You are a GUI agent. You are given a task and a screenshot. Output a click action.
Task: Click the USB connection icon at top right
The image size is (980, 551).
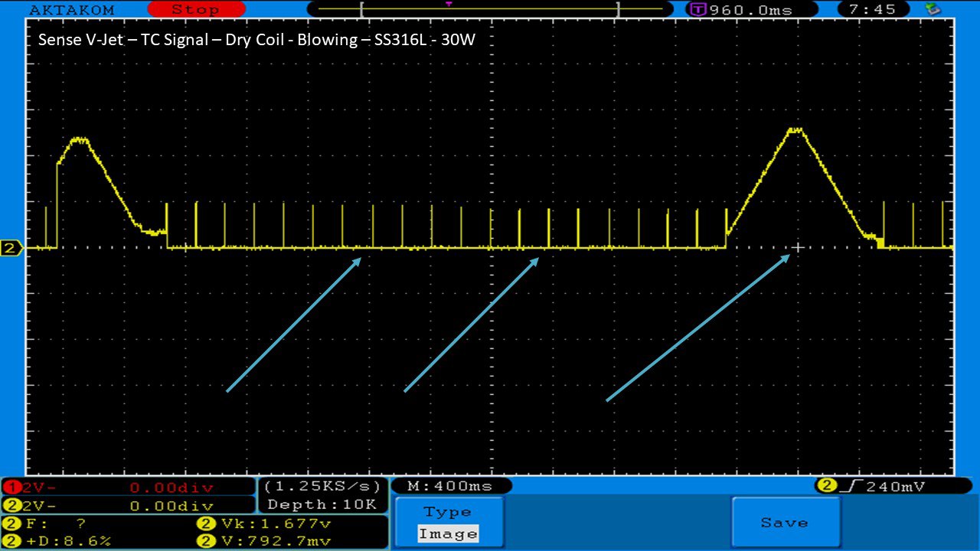pyautogui.click(x=933, y=9)
